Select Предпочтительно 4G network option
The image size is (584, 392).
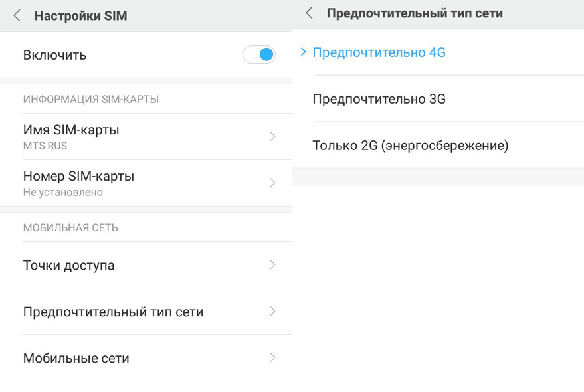(x=379, y=52)
